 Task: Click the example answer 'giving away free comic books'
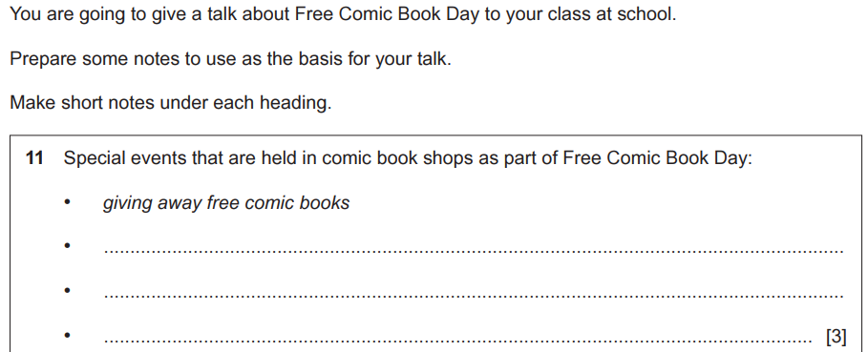click(226, 203)
